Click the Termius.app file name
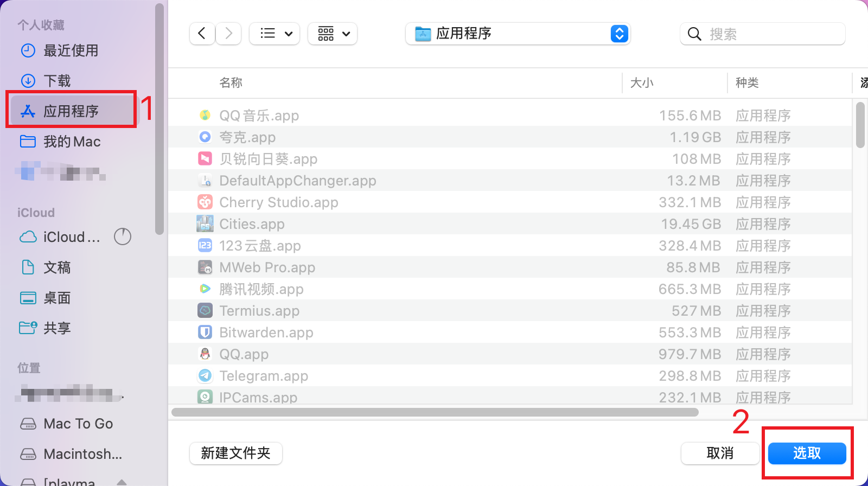This screenshot has height=486, width=868. coord(259,311)
